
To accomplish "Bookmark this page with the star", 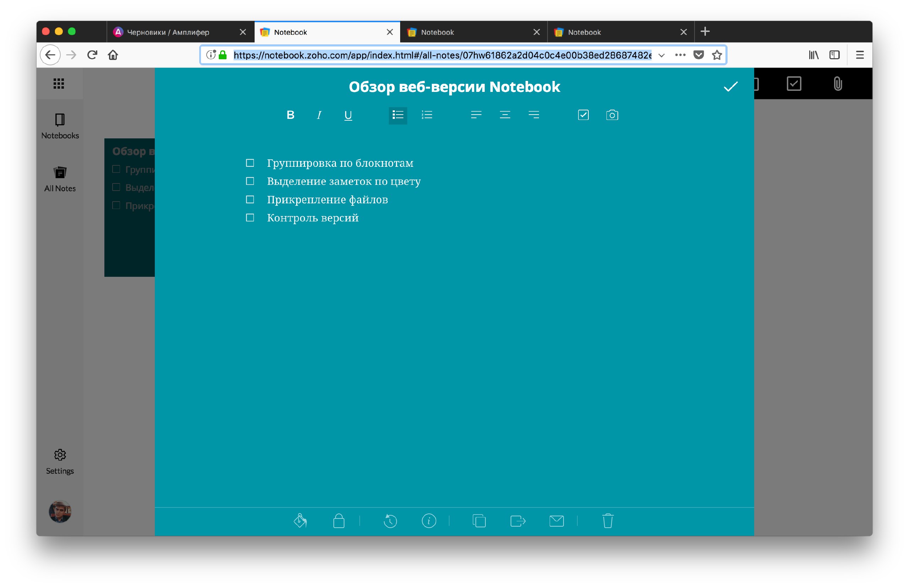I will [x=717, y=55].
